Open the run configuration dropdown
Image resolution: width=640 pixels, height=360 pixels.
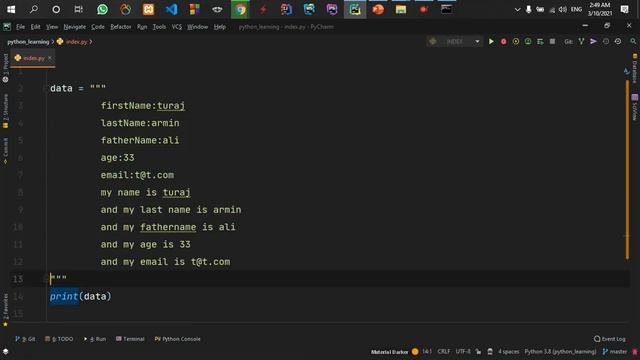[454, 41]
